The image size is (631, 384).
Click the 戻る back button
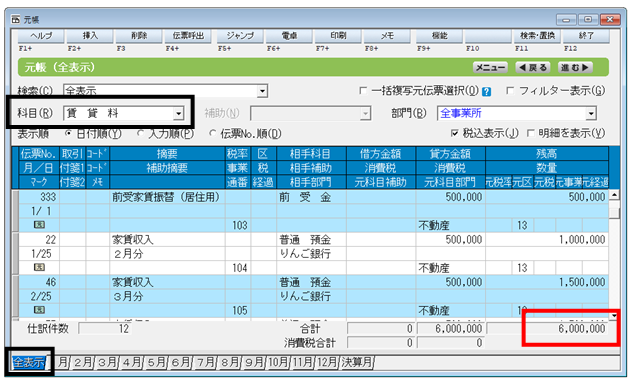pyautogui.click(x=533, y=67)
